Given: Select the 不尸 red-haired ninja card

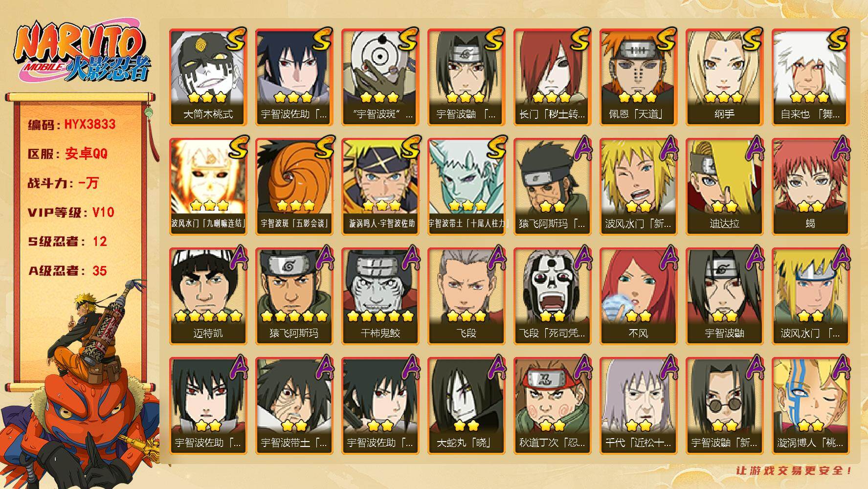Looking at the screenshot, I should [638, 296].
